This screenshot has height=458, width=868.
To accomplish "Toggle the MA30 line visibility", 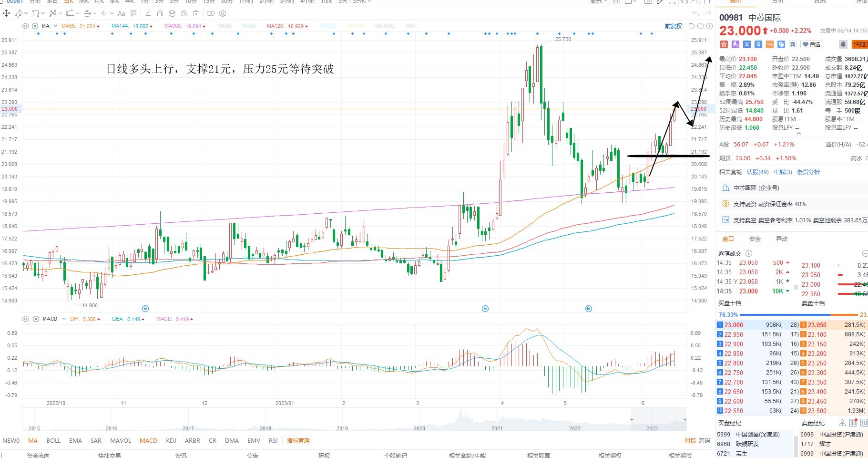I will click(x=225, y=26).
